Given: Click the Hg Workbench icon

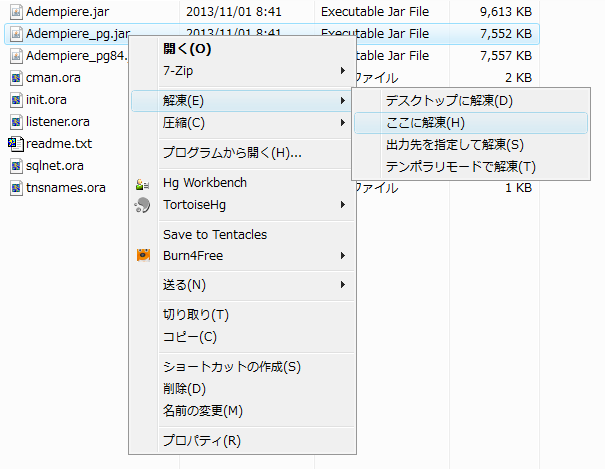Looking at the screenshot, I should (x=142, y=184).
